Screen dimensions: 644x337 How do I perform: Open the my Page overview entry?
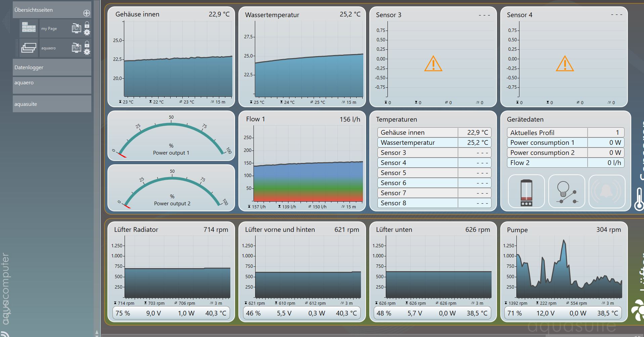click(49, 29)
